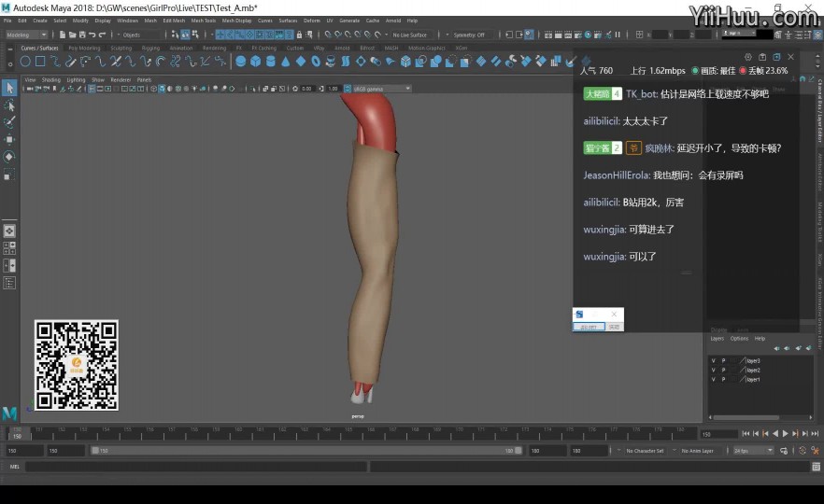Open the No Live Surface field
Viewport: 824px width, 504px height.
413,35
